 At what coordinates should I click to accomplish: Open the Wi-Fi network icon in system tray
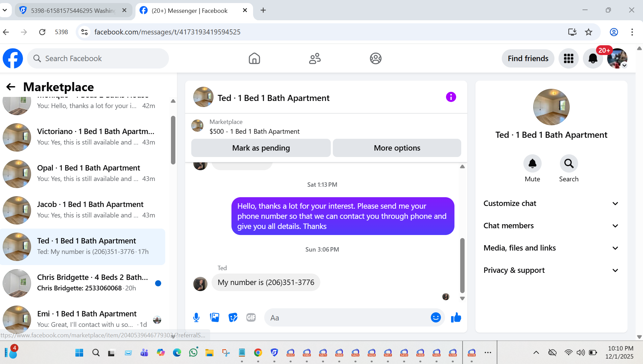pos(569,353)
